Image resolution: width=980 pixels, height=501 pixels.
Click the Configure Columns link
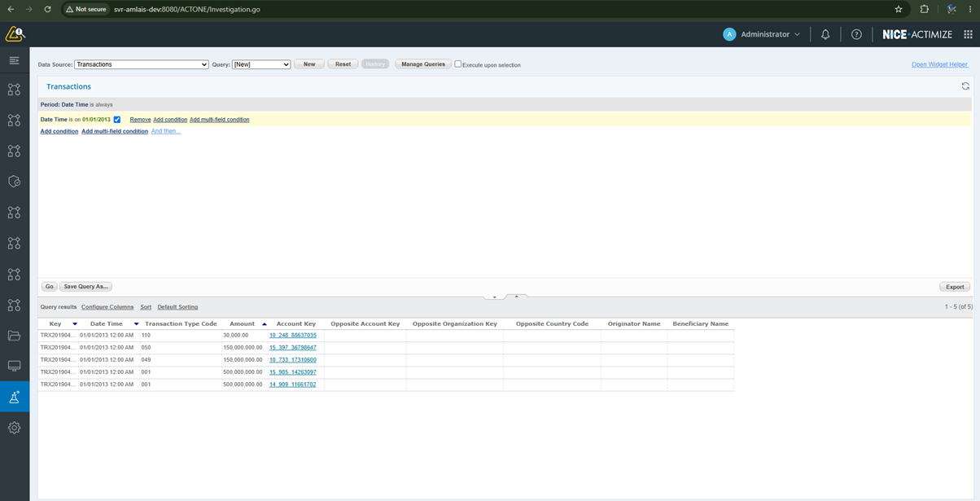coord(107,307)
